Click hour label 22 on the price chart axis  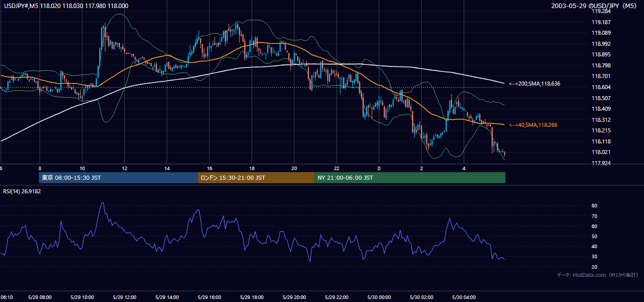(x=337, y=169)
